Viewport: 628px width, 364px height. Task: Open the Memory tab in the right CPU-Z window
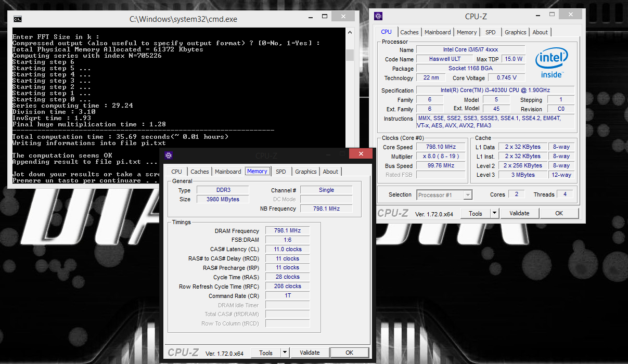click(x=467, y=32)
